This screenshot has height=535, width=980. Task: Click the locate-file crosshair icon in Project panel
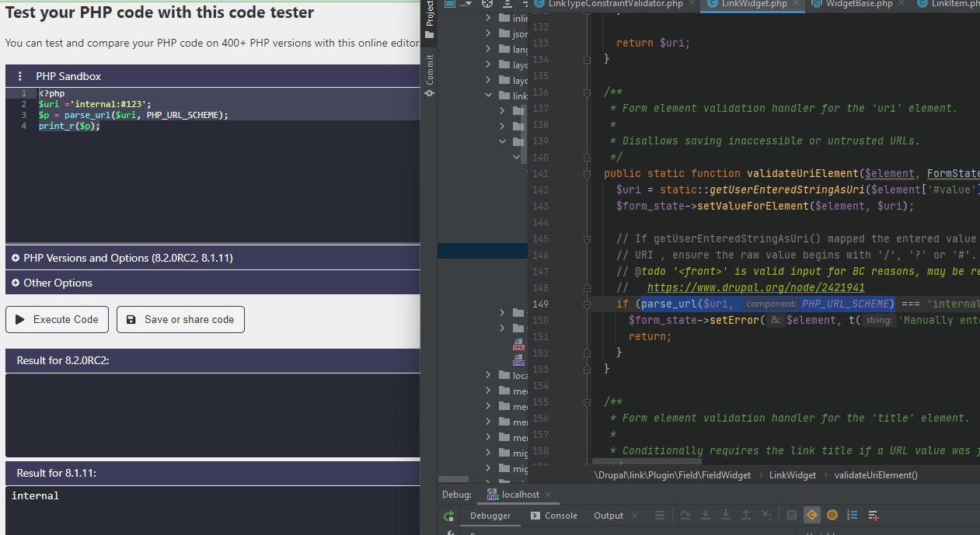pyautogui.click(x=487, y=5)
